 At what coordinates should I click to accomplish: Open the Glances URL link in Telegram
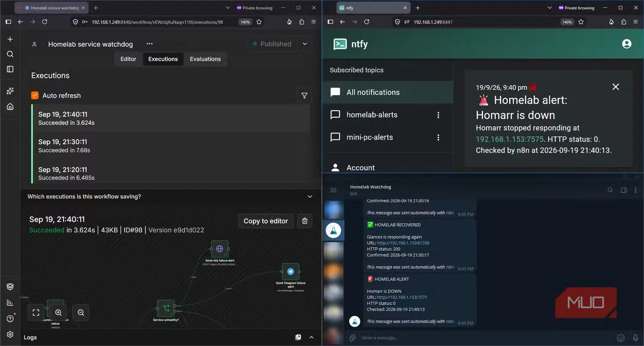[x=403, y=243]
